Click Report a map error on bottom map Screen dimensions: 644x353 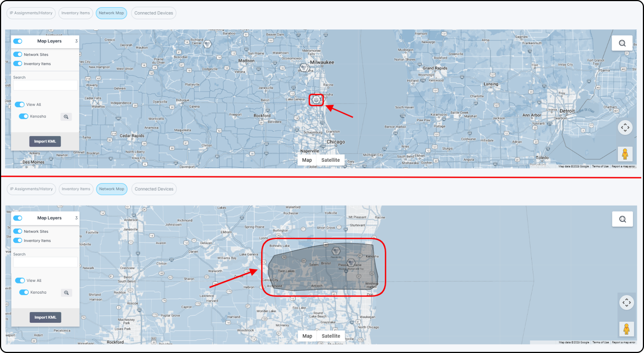tap(624, 342)
